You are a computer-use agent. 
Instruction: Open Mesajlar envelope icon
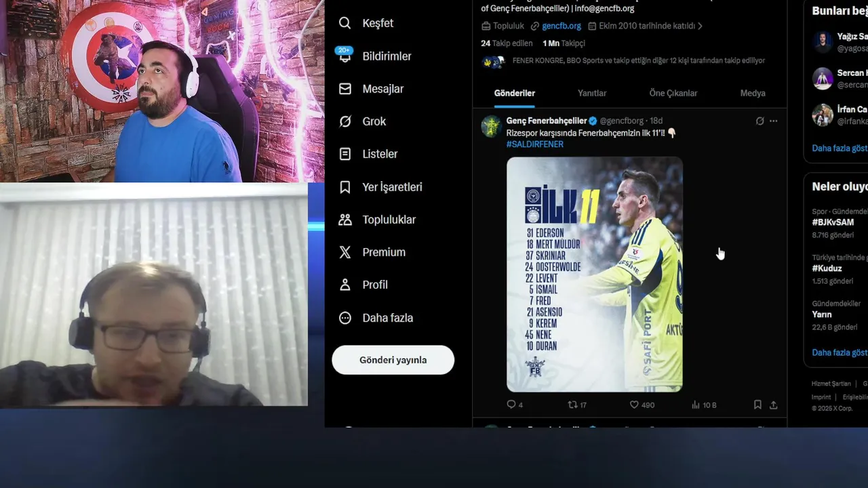344,89
